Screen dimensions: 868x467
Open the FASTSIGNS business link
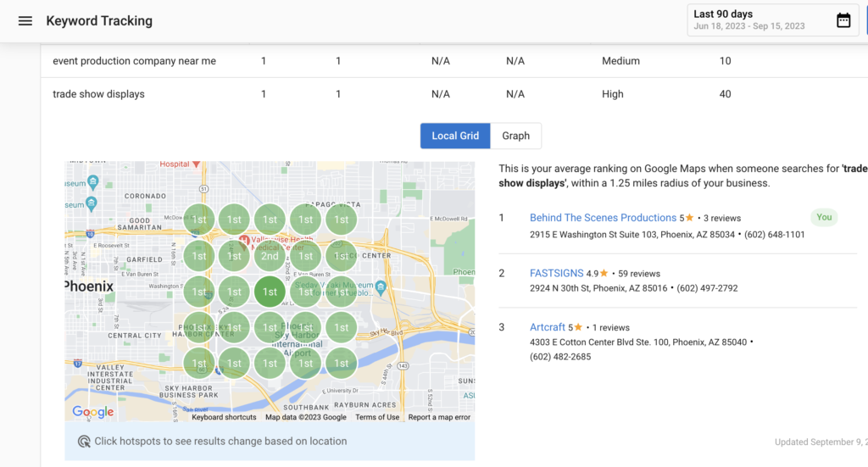coord(556,274)
